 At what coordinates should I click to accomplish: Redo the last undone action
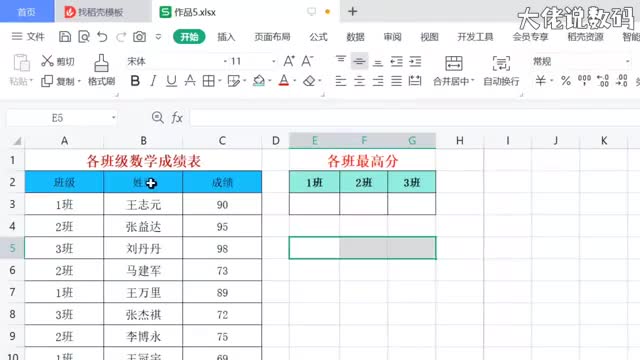click(x=121, y=37)
